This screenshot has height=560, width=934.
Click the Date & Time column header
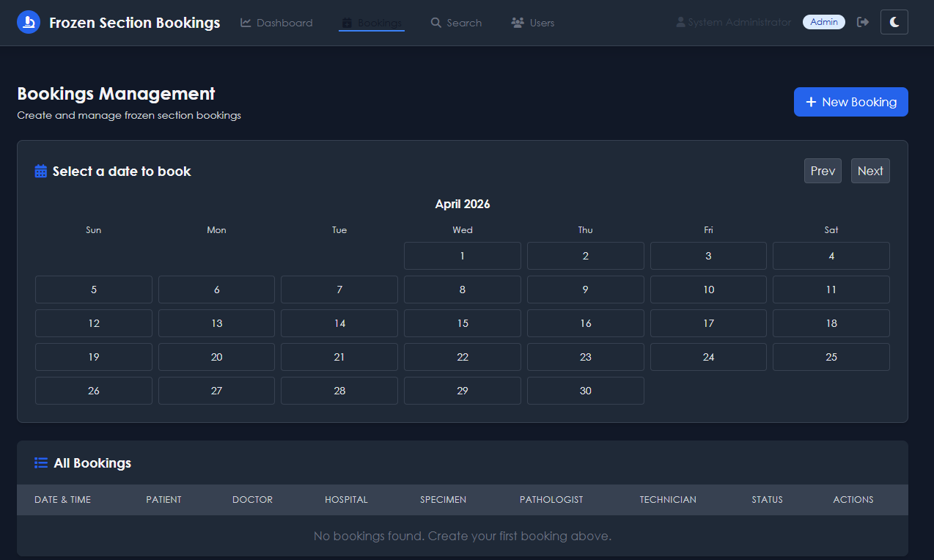[x=63, y=500]
